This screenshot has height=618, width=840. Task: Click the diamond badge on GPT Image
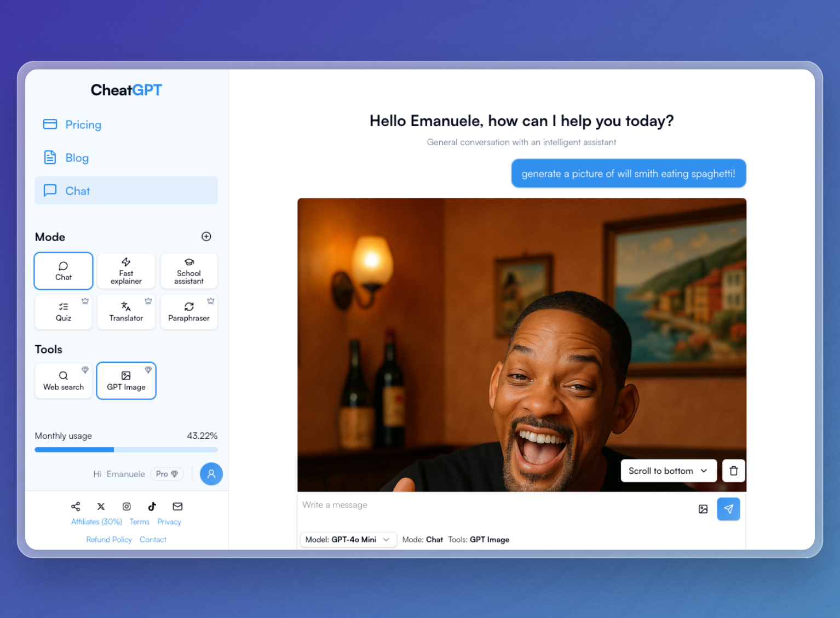148,370
